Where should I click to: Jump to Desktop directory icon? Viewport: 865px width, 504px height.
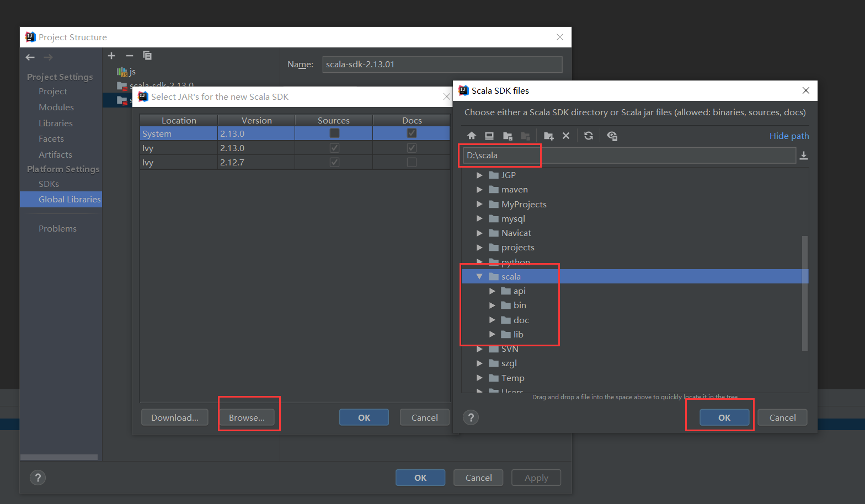[489, 136]
